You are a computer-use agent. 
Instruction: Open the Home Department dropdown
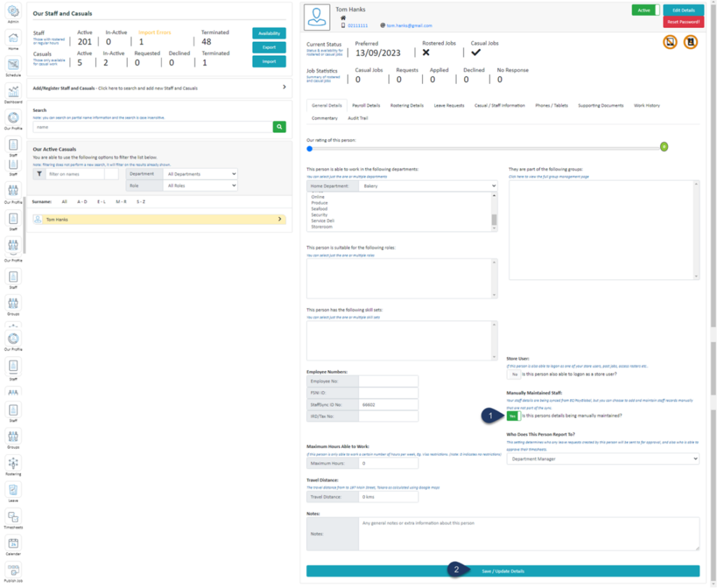pyautogui.click(x=428, y=186)
